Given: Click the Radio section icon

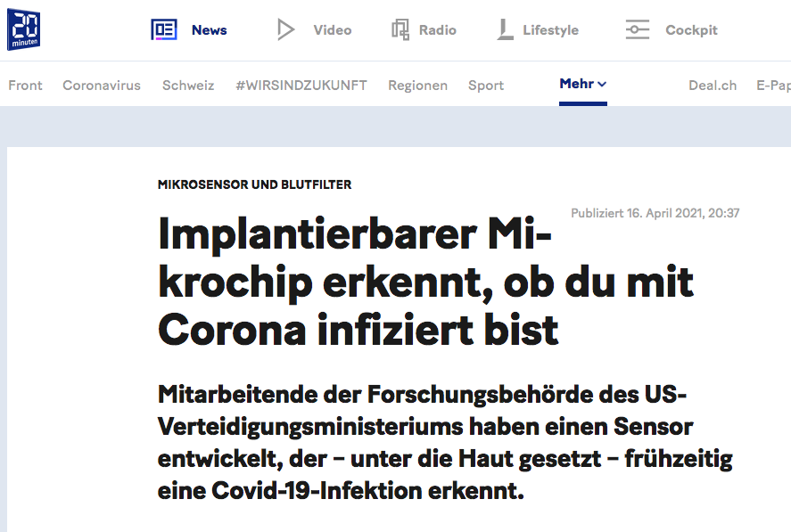Looking at the screenshot, I should pyautogui.click(x=400, y=30).
